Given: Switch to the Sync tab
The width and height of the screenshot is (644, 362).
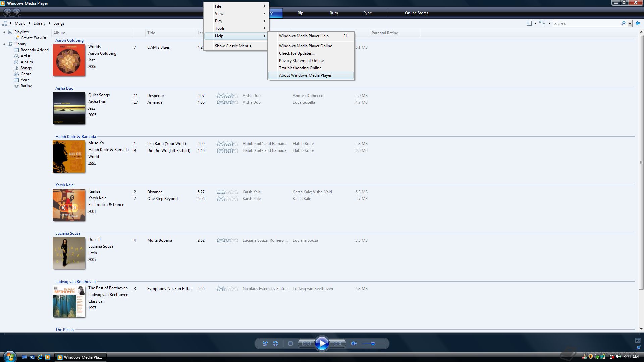Looking at the screenshot, I should pos(367,13).
